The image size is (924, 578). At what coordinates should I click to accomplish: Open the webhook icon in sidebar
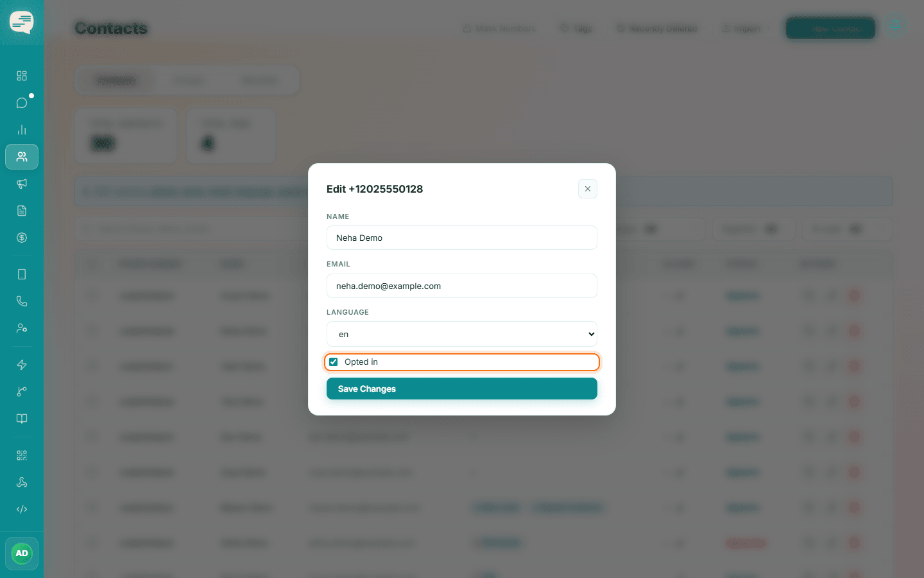tap(22, 482)
